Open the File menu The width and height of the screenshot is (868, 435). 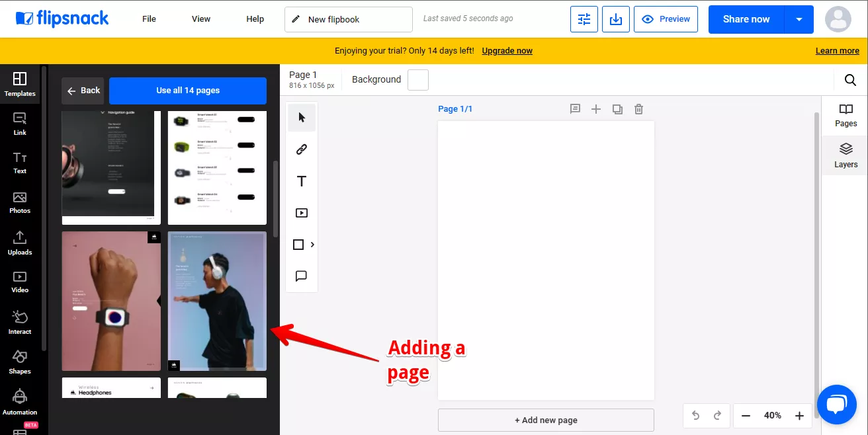click(150, 19)
